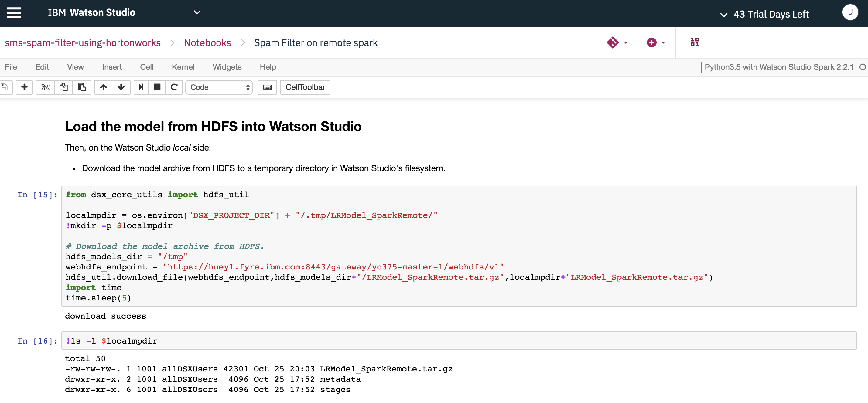Open the command palette keyboard icon

[x=267, y=87]
